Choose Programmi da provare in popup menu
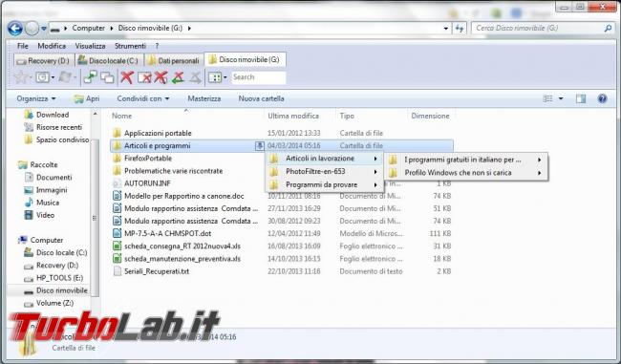 tap(324, 185)
